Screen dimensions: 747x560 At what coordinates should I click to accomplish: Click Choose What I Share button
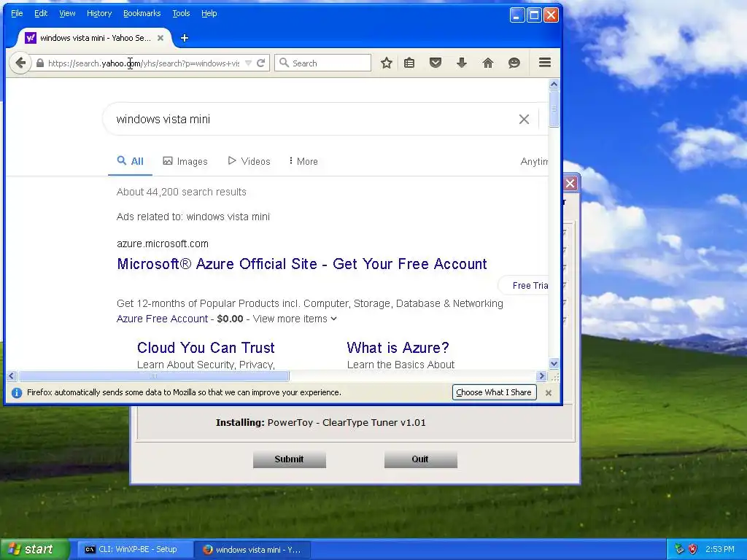coord(494,392)
